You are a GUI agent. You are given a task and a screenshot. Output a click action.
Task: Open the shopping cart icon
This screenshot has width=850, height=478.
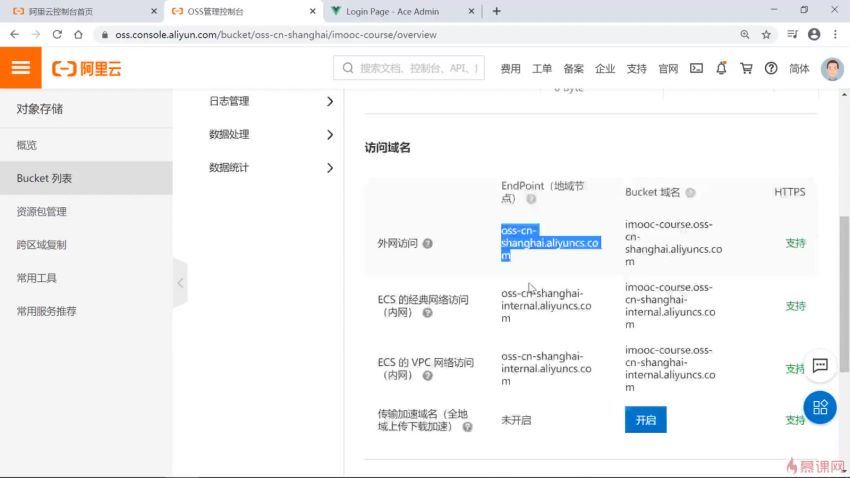coord(746,68)
